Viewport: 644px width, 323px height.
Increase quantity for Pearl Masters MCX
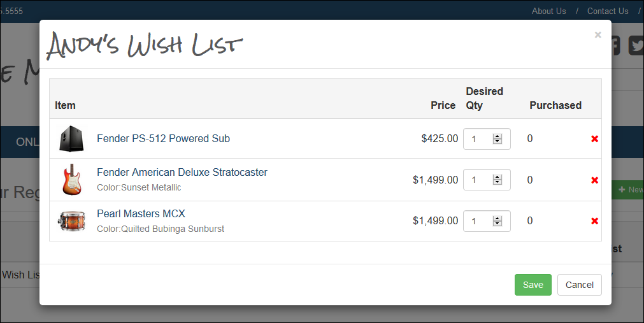pyautogui.click(x=497, y=219)
